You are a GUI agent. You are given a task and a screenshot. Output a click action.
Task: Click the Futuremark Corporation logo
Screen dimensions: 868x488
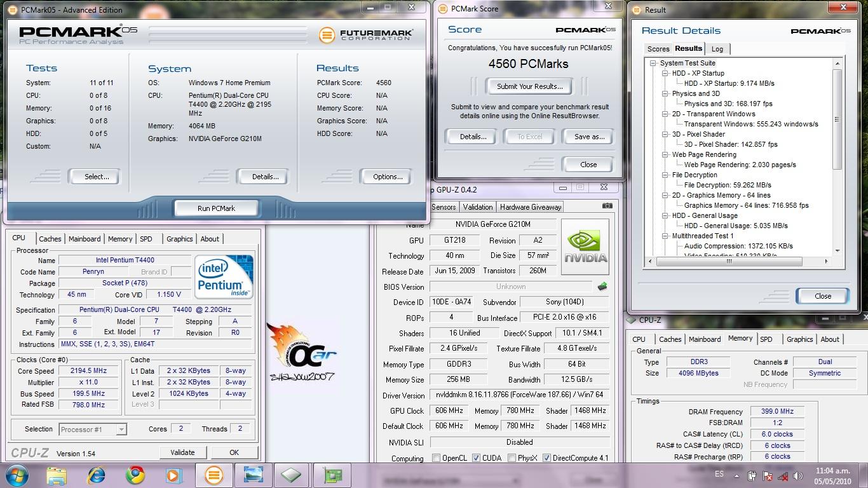tap(367, 34)
